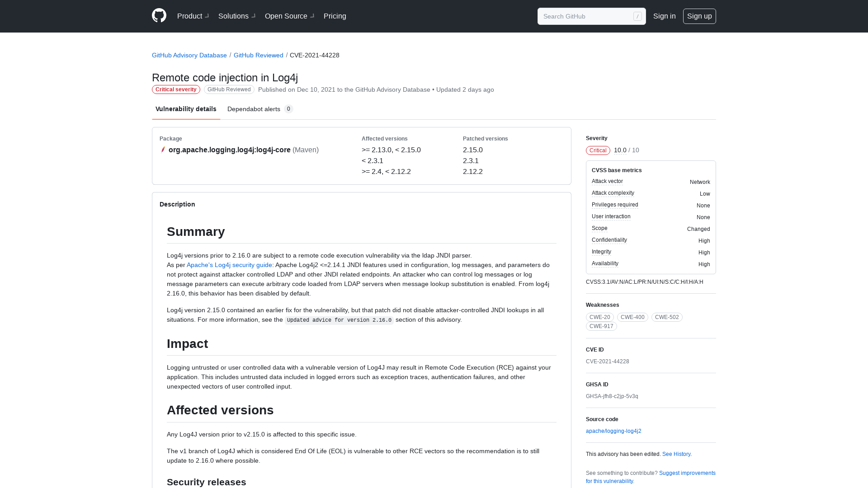Click the affected version '< 2.3.1'
The width and height of the screenshot is (868, 488).
click(x=373, y=160)
